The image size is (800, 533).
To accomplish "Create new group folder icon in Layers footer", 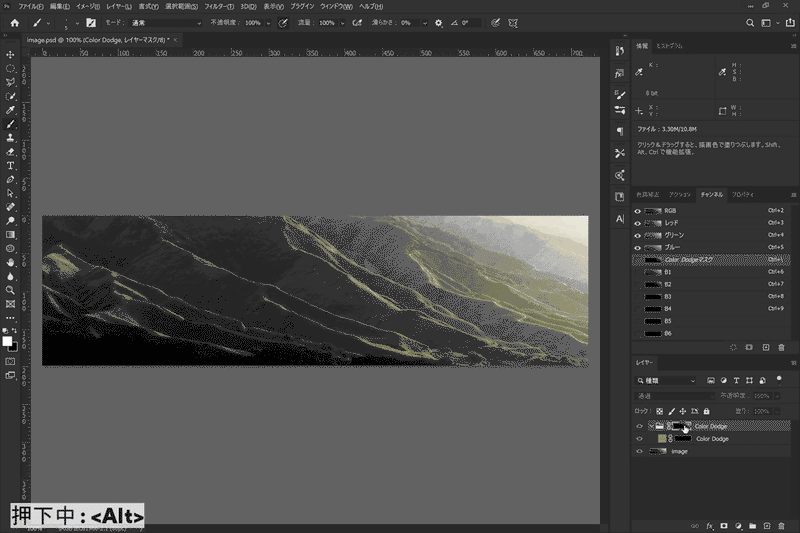I will [753, 526].
